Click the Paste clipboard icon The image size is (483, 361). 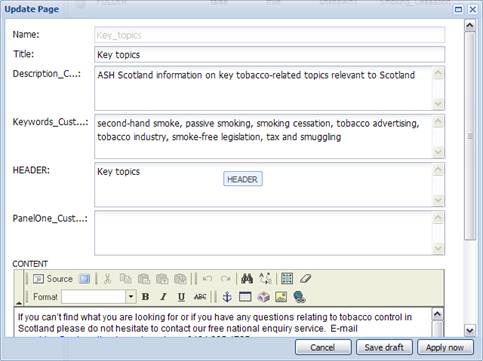(144, 279)
